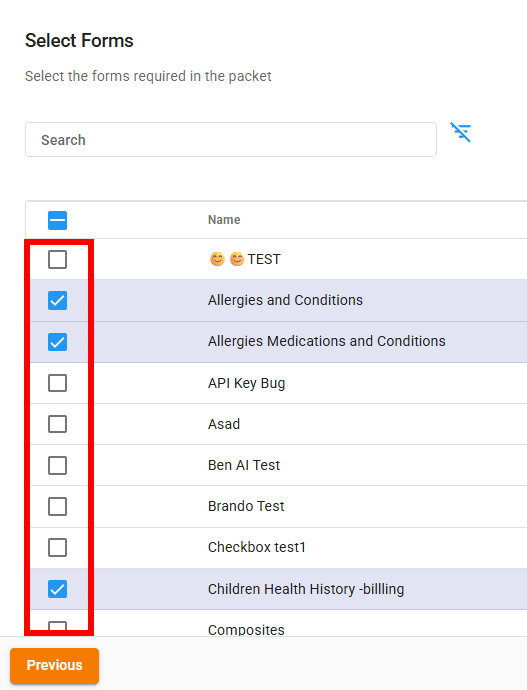The image size is (527, 690).
Task: Toggle the select-all header checkbox
Action: (58, 220)
